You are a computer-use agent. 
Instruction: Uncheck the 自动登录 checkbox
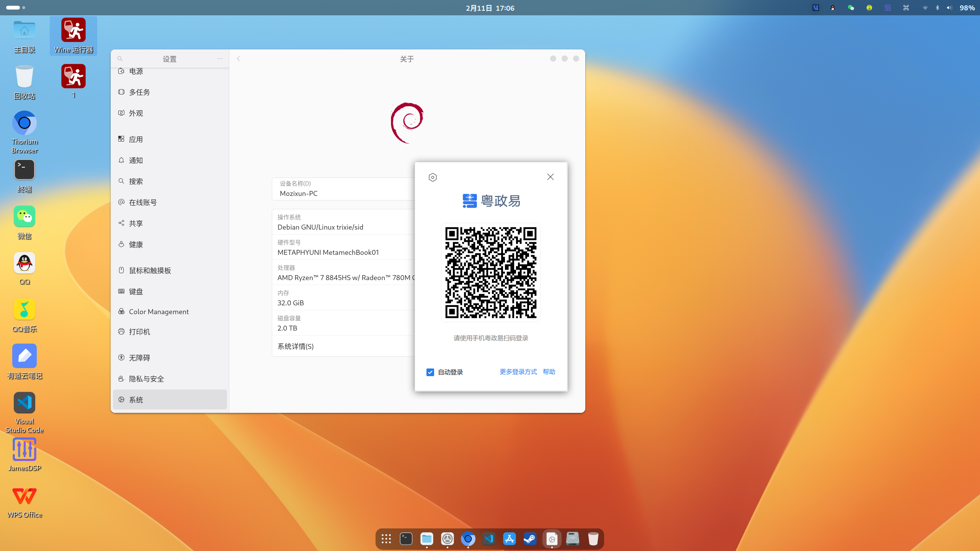430,372
